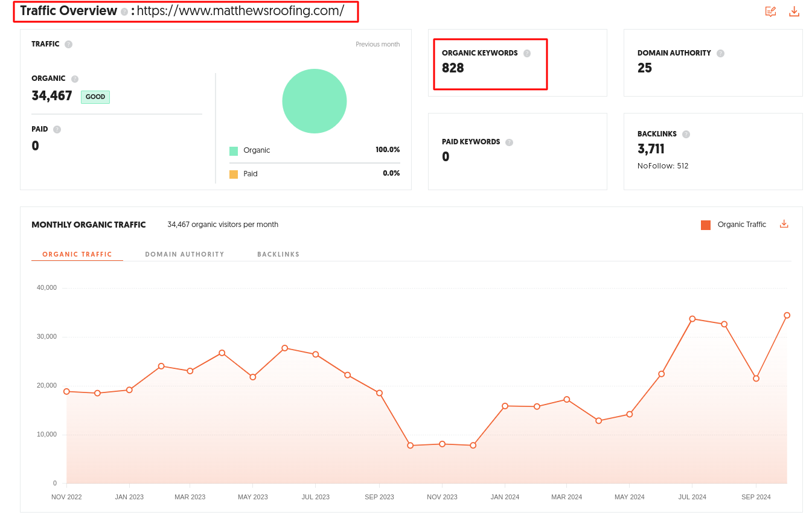Click the green Organic legend swatch

point(234,151)
